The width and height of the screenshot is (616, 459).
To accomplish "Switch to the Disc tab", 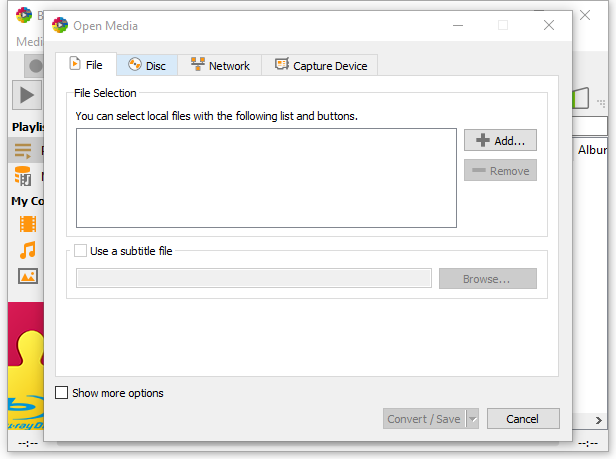I will [x=147, y=66].
